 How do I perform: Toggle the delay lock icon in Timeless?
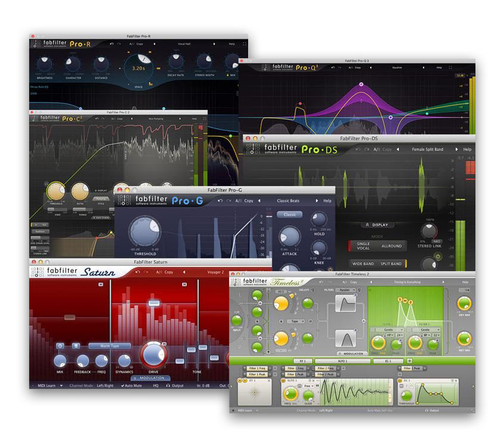click(281, 321)
